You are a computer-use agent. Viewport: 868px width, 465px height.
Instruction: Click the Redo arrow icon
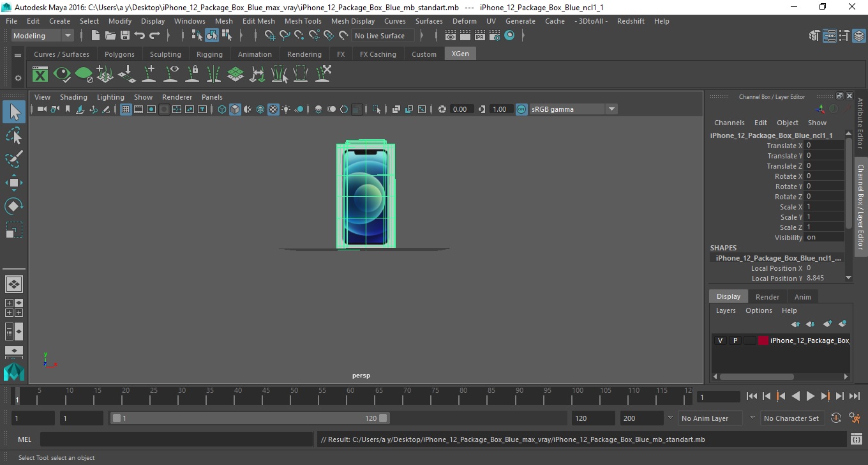tap(154, 36)
